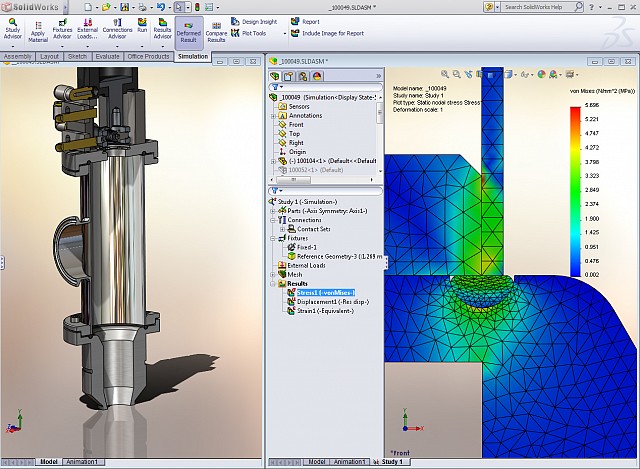Generate a Report

pyautogui.click(x=305, y=22)
